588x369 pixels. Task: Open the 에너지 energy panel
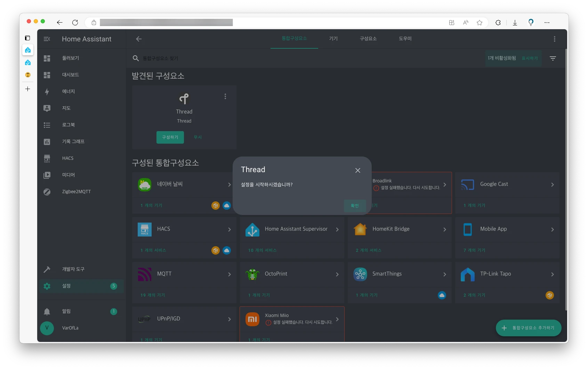[68, 91]
